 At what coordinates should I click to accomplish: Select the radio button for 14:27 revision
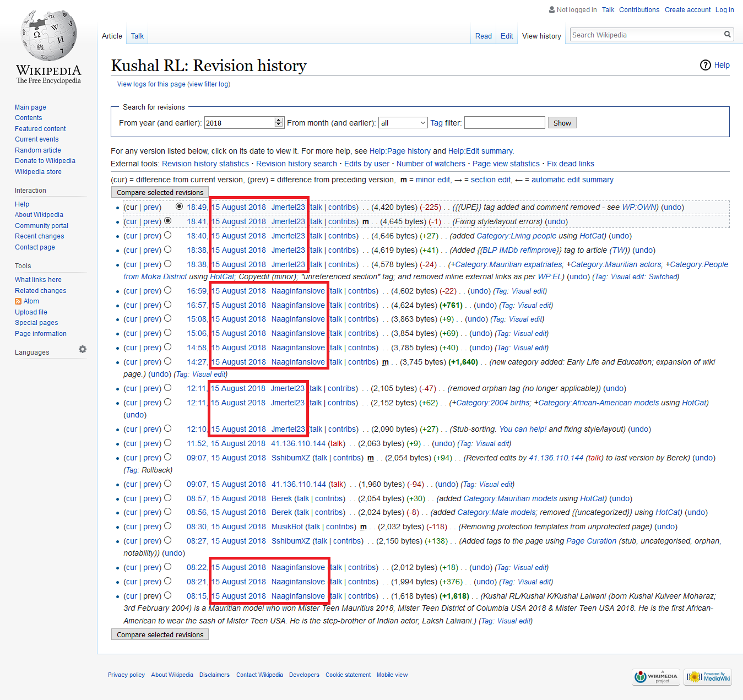168,361
